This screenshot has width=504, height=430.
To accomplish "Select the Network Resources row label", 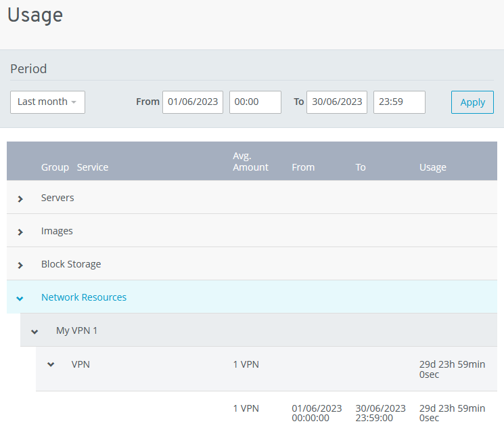I will (x=84, y=297).
